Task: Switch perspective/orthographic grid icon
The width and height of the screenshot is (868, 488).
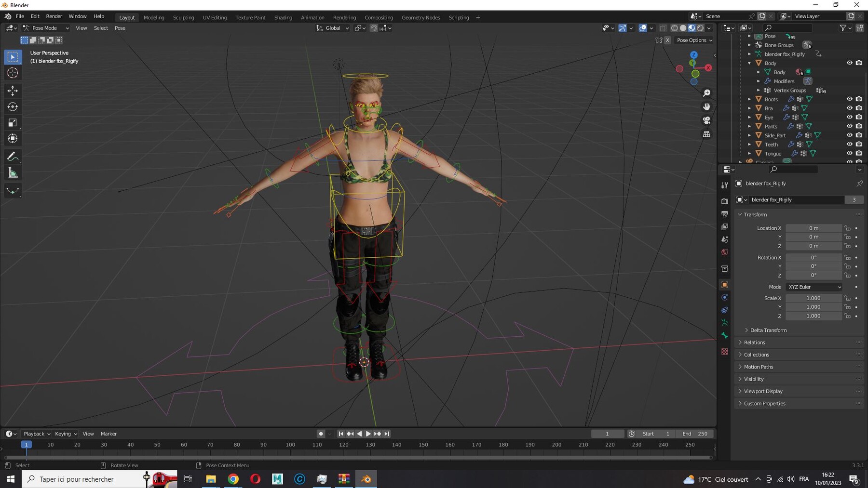Action: point(706,134)
